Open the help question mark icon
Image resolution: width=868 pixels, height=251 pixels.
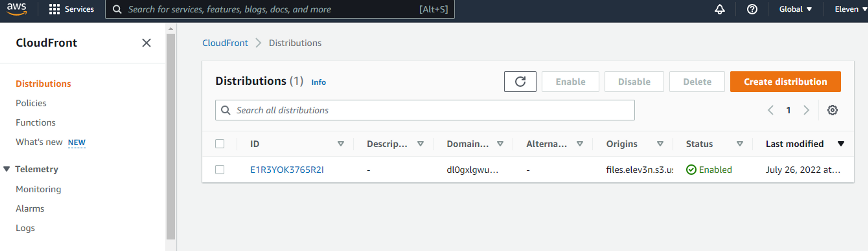coord(752,9)
